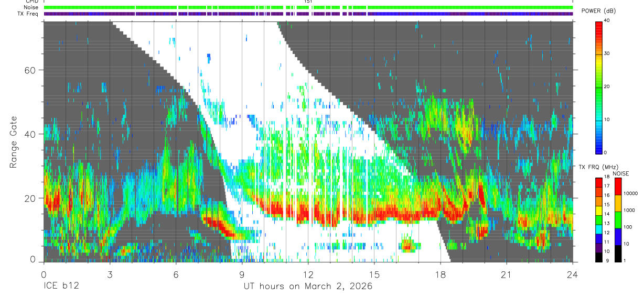Image resolution: width=644 pixels, height=297 pixels.
Task: Click the "TX FRQ (MHz)" legend title
Action: [x=598, y=167]
